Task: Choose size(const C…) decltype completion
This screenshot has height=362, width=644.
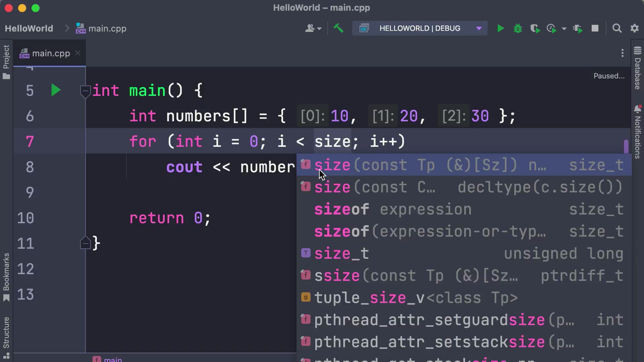Action: [464, 187]
